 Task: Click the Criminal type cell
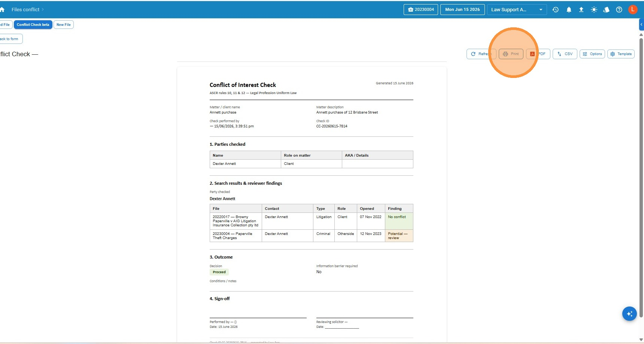324,236
